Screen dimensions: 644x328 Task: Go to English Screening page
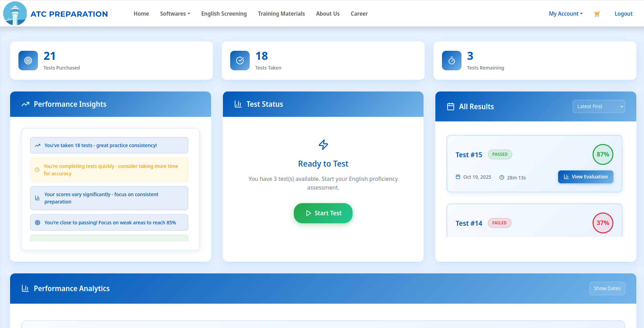click(x=224, y=14)
